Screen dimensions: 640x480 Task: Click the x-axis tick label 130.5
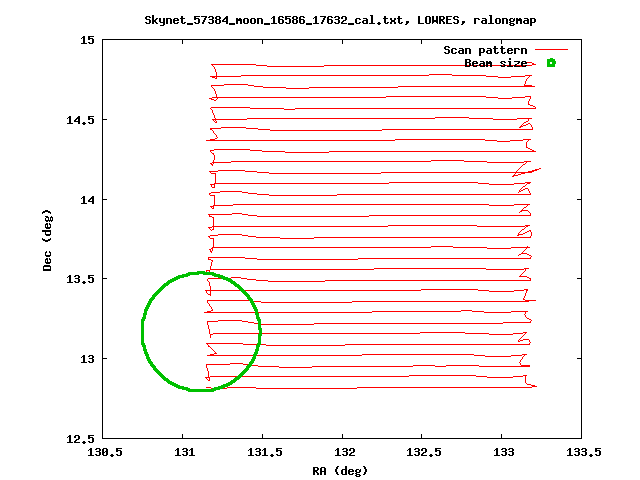[105, 452]
